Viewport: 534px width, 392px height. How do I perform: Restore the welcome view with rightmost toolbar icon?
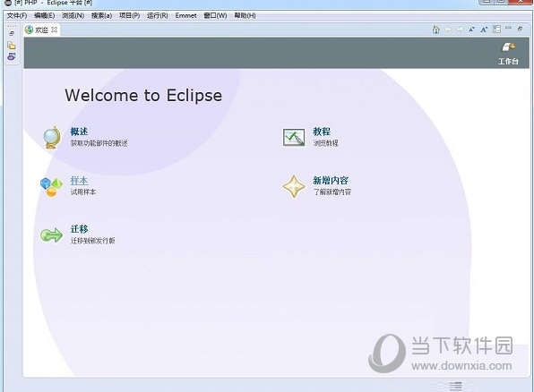coord(520,29)
